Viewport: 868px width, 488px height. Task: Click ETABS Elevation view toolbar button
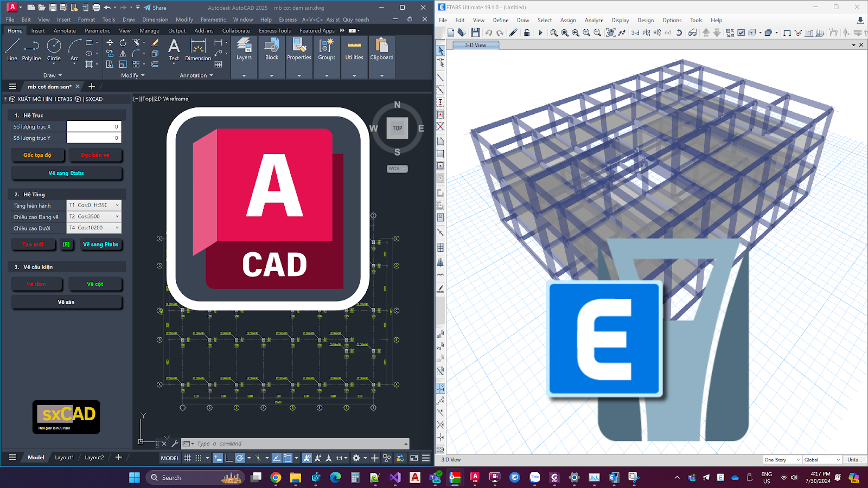coord(657,33)
